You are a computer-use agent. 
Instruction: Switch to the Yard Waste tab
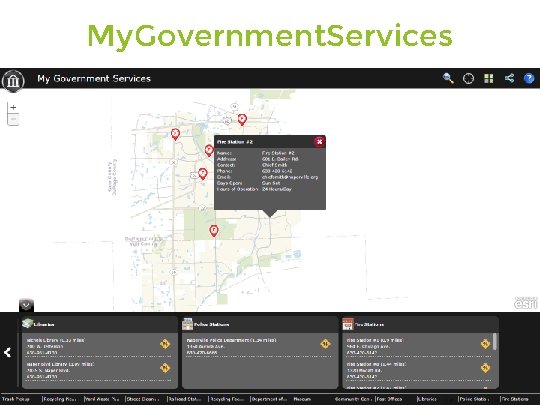point(102,399)
